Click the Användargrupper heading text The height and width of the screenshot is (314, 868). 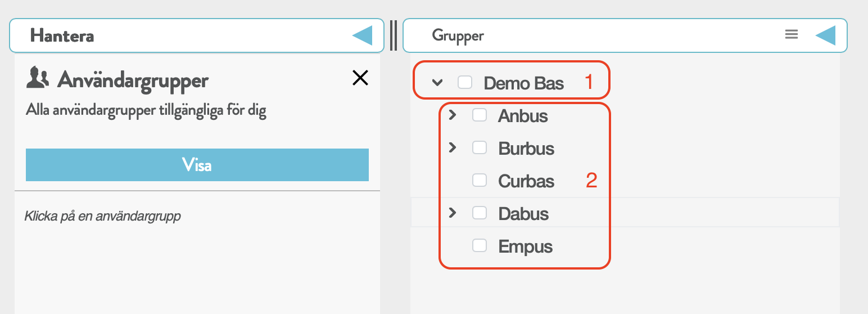tap(133, 80)
